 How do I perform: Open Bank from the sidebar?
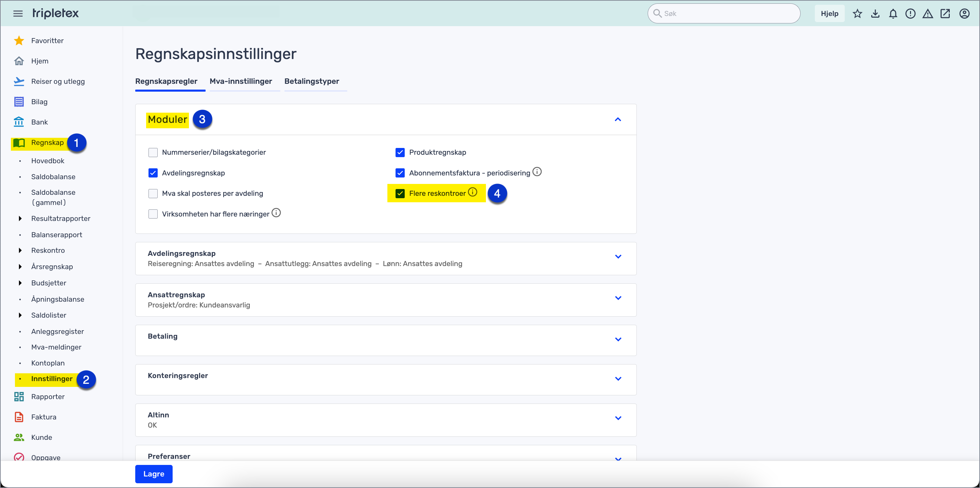(39, 121)
